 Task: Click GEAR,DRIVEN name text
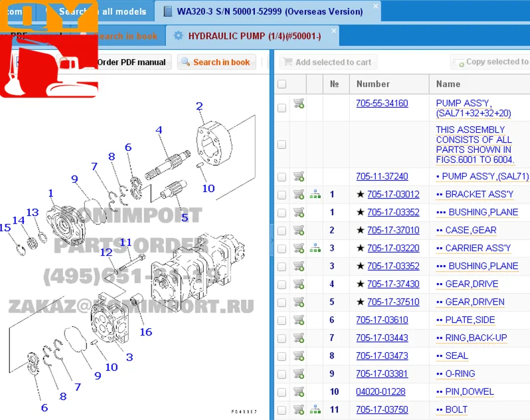pyautogui.click(x=475, y=302)
